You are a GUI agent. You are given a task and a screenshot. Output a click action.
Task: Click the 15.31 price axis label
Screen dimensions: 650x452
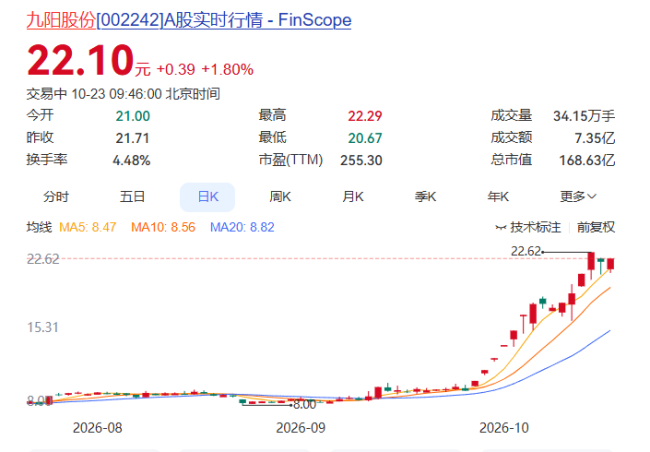(x=43, y=328)
